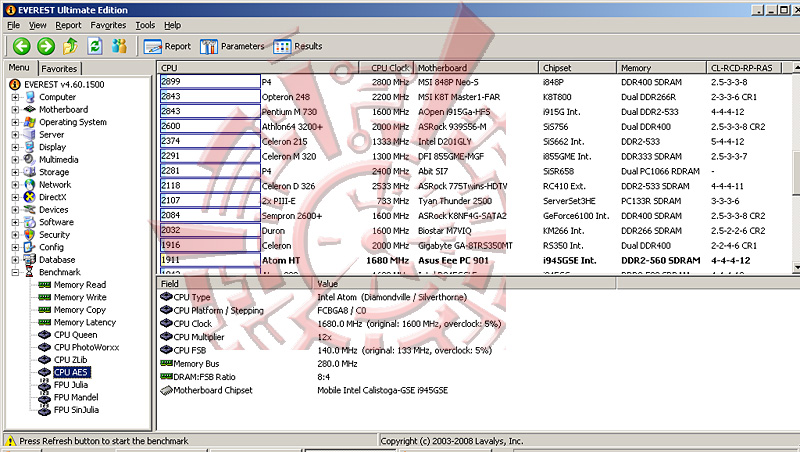Screen dimensions: 800x452
Task: Click the Up one level arrow icon
Action: click(x=70, y=46)
